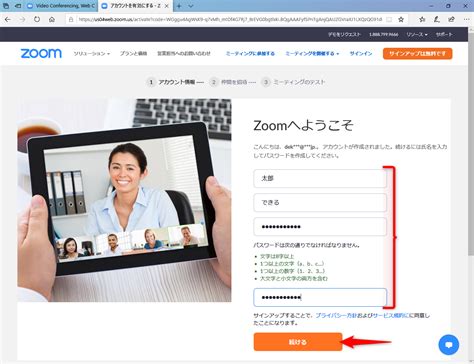Open the プライバシー方針 link
The width and height of the screenshot is (474, 364).
click(x=336, y=315)
